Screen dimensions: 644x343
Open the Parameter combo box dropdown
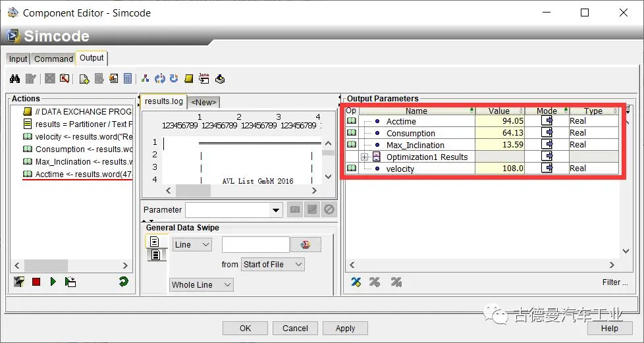pyautogui.click(x=277, y=210)
